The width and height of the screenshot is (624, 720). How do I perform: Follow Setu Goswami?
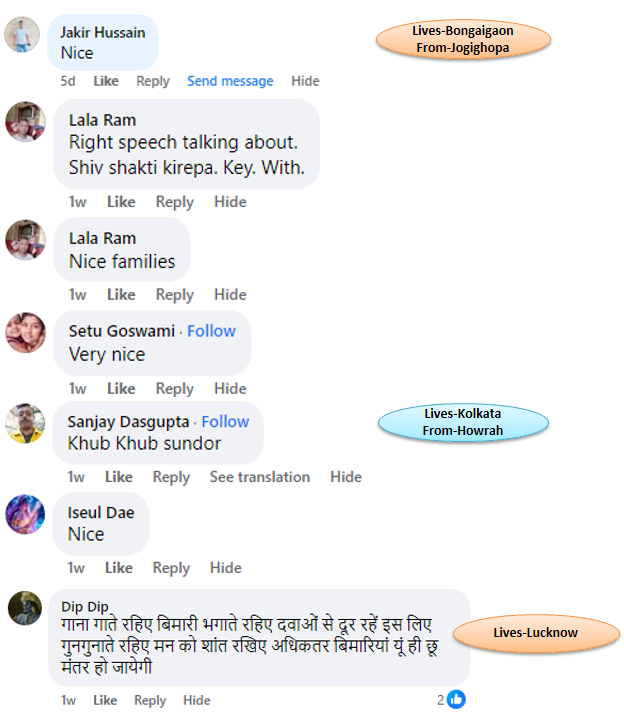(x=211, y=331)
